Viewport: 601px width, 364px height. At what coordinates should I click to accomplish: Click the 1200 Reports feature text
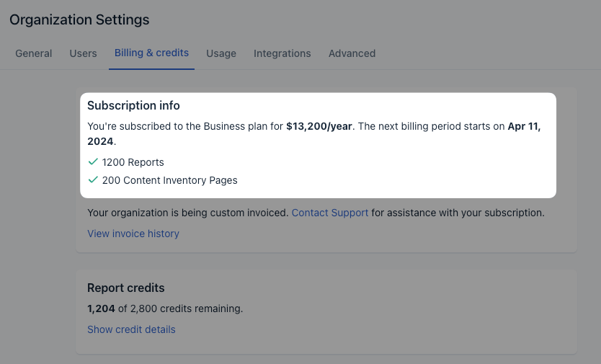pos(133,162)
